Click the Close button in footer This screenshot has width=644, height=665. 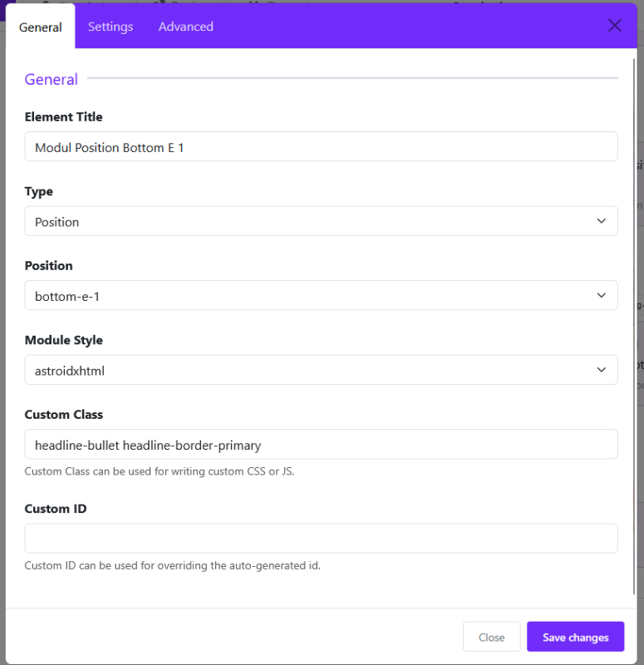click(492, 637)
